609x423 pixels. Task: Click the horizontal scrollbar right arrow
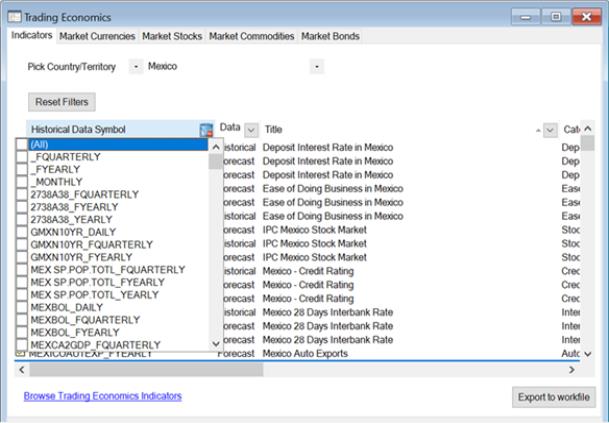point(573,369)
